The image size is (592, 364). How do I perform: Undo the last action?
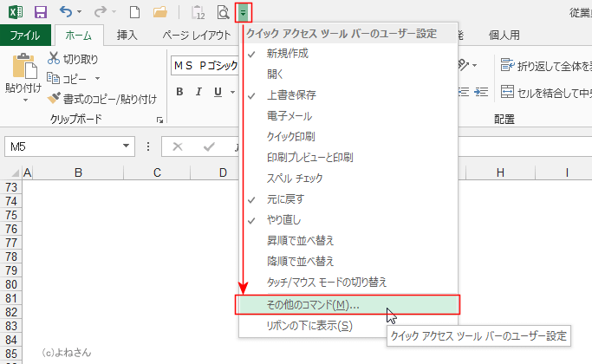pyautogui.click(x=66, y=12)
